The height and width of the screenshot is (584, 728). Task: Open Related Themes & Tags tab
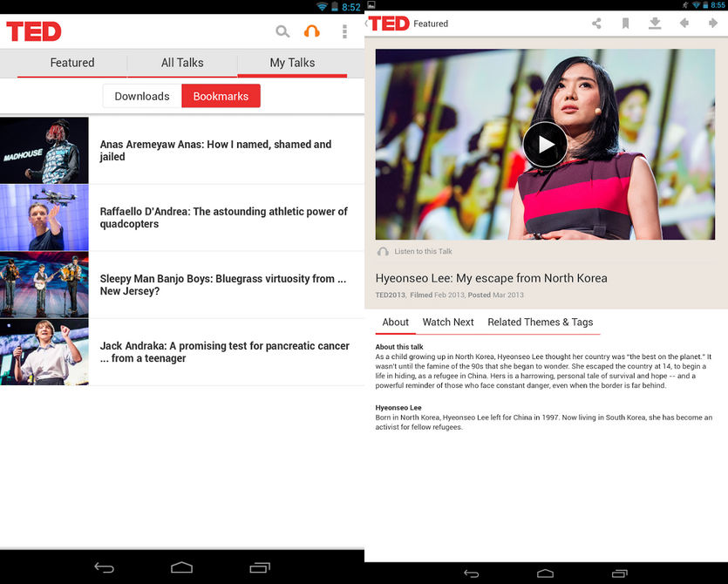540,323
